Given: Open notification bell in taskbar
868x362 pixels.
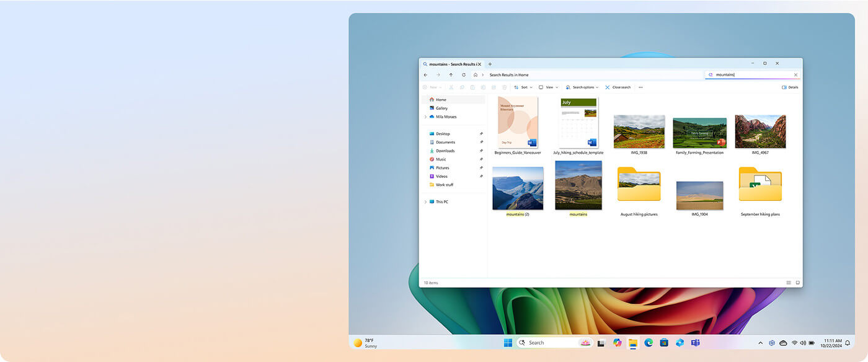Looking at the screenshot, I should coord(848,343).
